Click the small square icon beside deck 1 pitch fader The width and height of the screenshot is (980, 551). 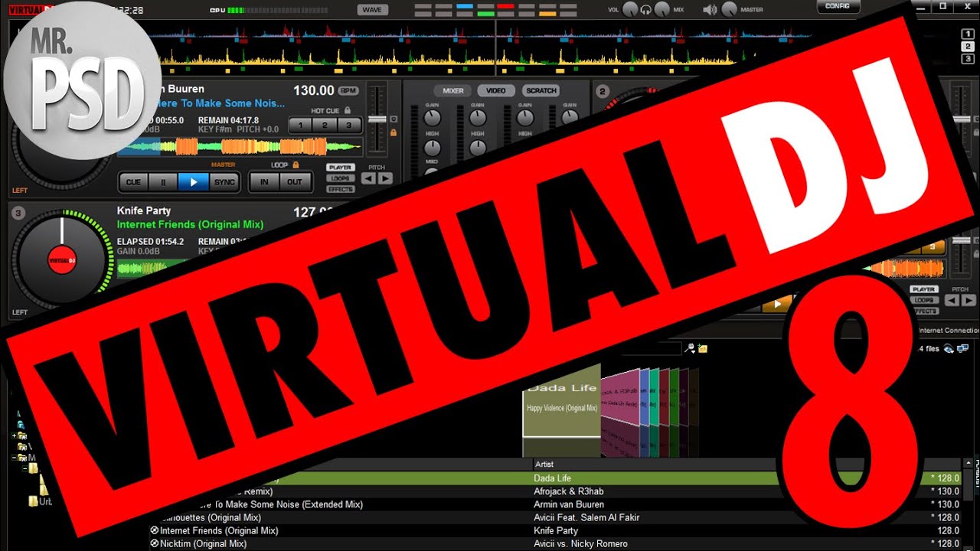(x=394, y=119)
